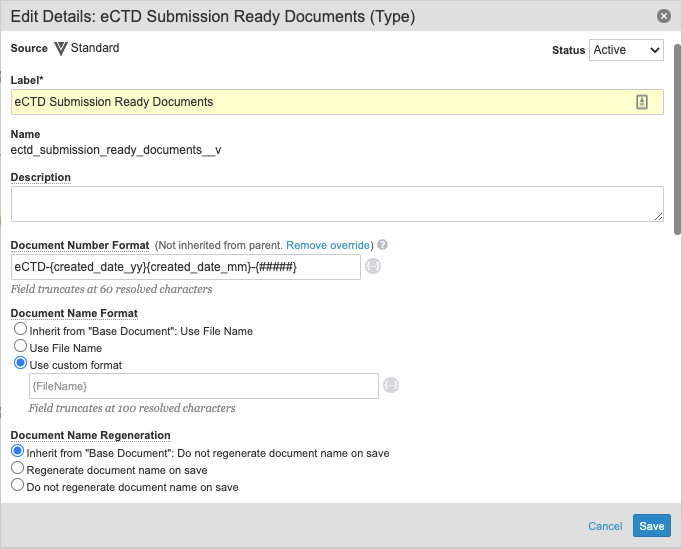Open the token picker for Document Number Format
682x549 pixels.
(x=373, y=266)
